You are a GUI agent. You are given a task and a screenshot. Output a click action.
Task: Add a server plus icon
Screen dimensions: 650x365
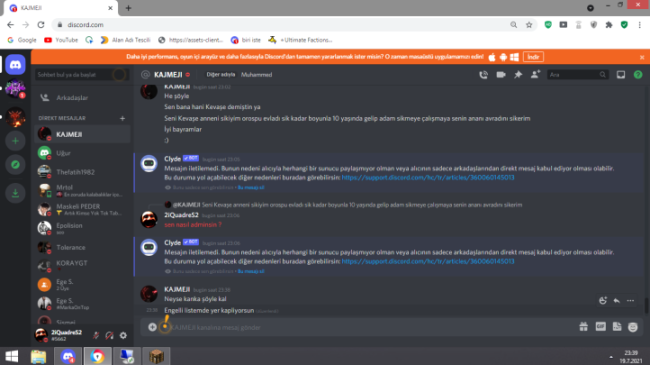(15, 141)
